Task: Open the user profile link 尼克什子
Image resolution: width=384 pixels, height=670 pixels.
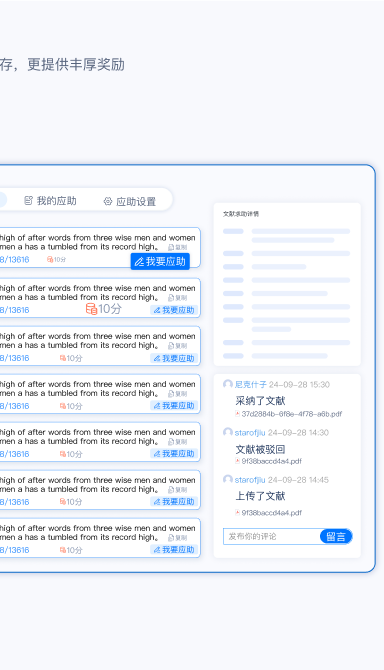Action: [251, 385]
